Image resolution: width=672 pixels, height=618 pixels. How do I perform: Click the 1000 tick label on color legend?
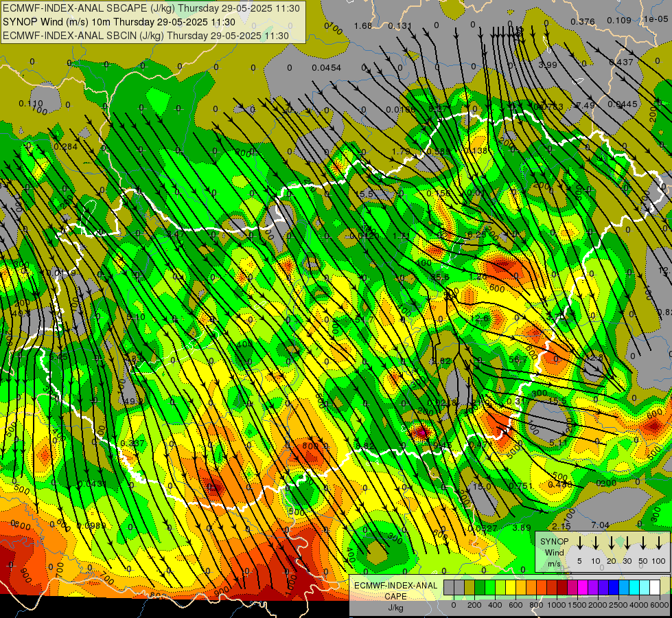557,605
